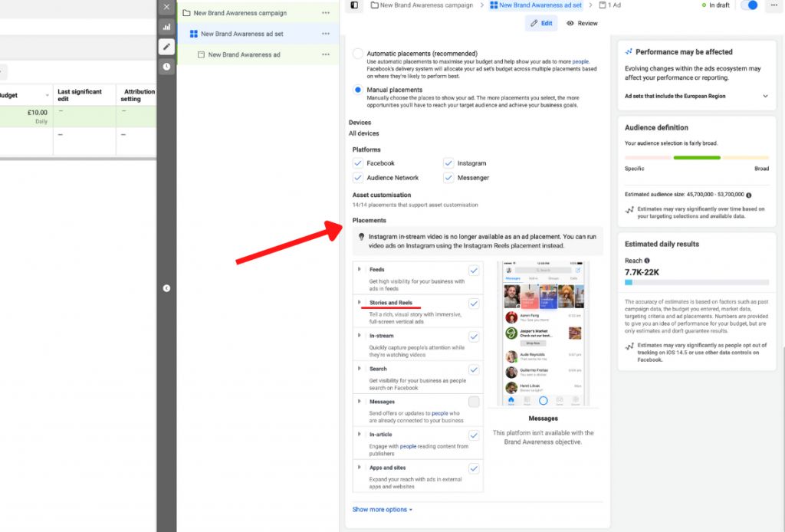Click the campaign folder icon in tree
Image resolution: width=785 pixels, height=532 pixels.
pos(186,13)
